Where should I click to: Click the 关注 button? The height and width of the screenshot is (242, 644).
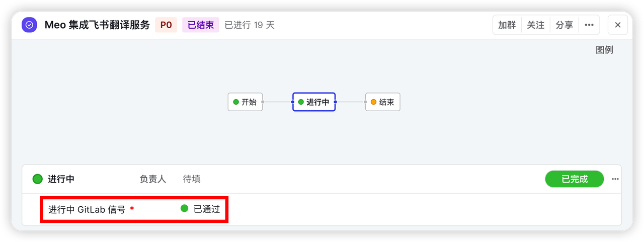tap(535, 25)
